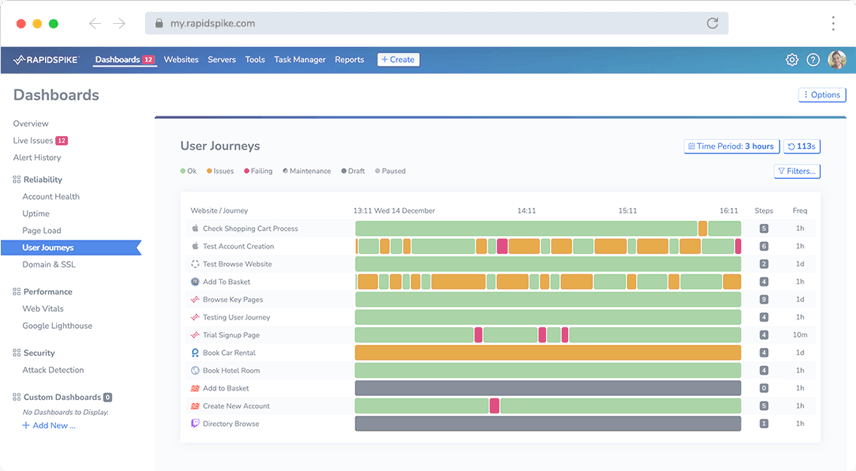
Task: Open the Options menu
Action: pyautogui.click(x=822, y=95)
